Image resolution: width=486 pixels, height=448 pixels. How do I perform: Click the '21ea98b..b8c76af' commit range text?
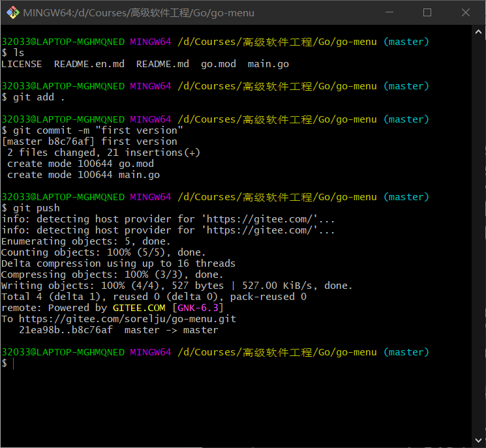click(65, 330)
